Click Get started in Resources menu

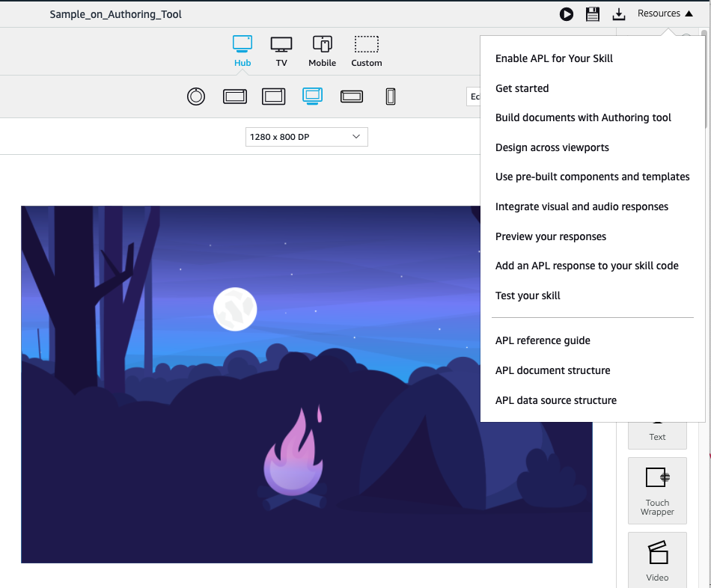522,88
